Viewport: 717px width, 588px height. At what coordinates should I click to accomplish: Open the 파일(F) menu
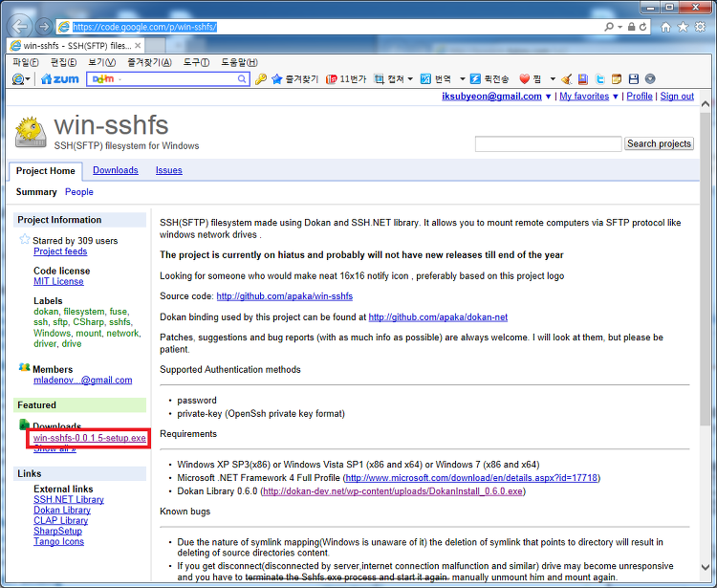pyautogui.click(x=25, y=62)
